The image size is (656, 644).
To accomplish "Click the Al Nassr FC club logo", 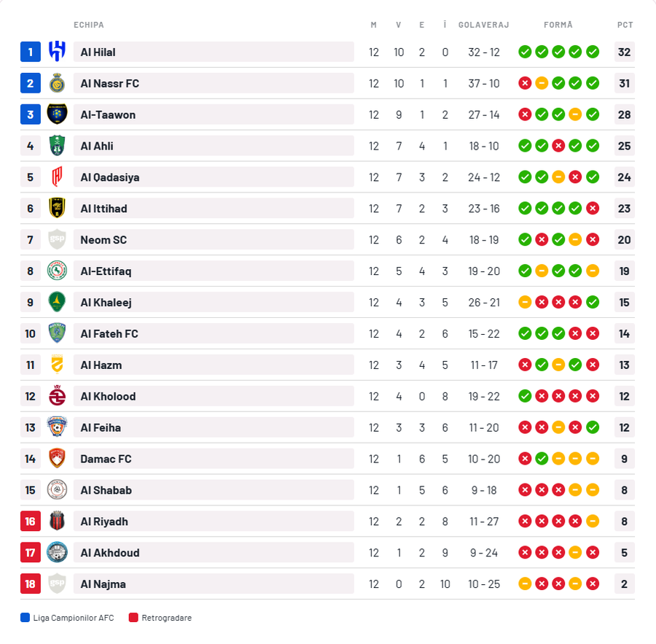I will pos(57,83).
